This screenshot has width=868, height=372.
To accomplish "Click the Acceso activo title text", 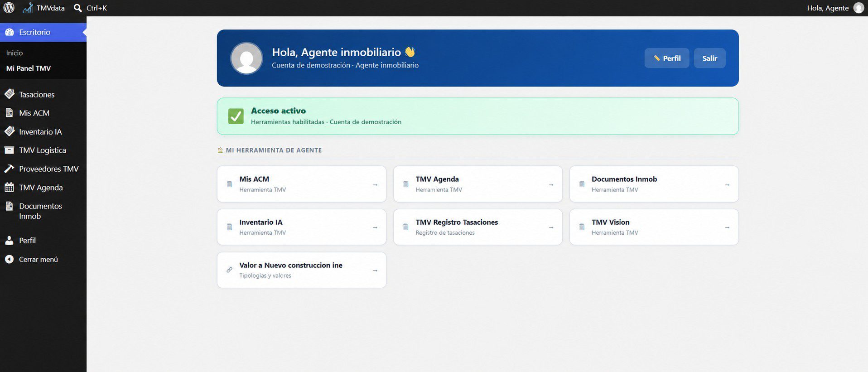I will (278, 111).
